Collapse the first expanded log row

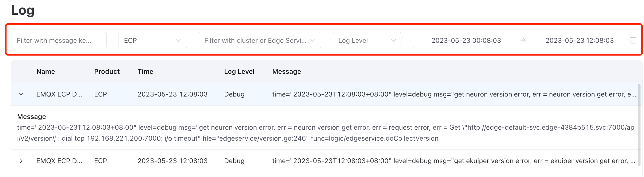tap(21, 94)
